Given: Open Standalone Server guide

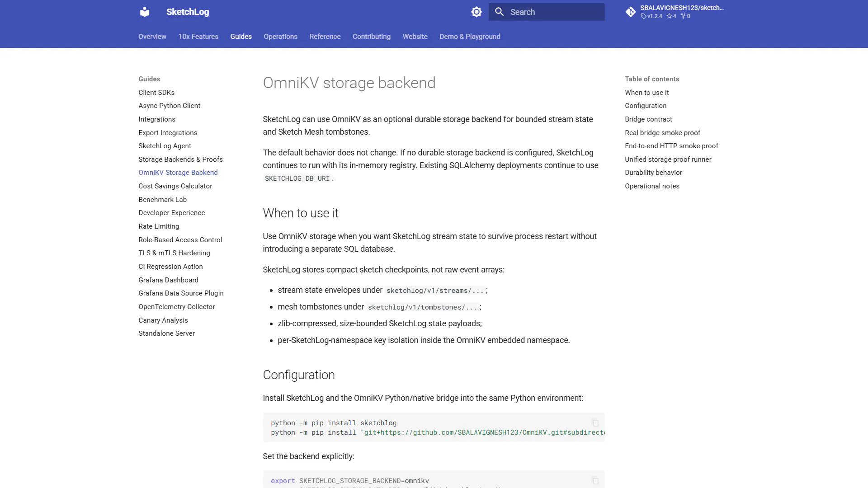Looking at the screenshot, I should (167, 333).
